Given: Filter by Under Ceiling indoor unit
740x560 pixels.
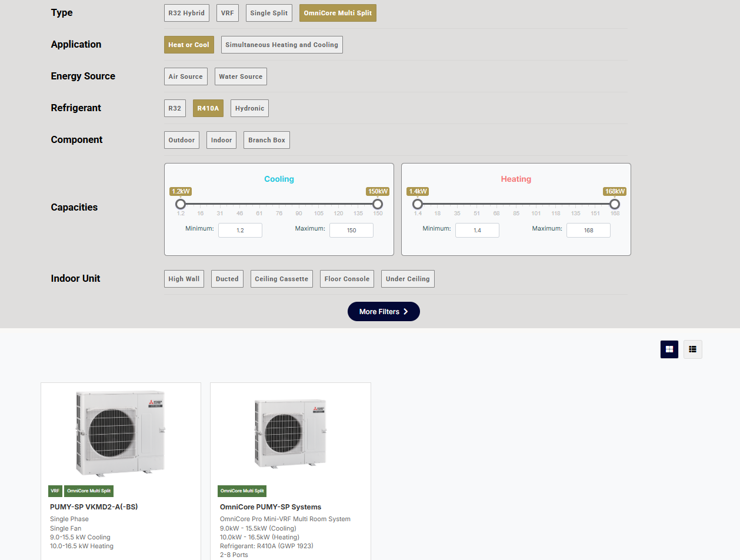Looking at the screenshot, I should coord(408,279).
